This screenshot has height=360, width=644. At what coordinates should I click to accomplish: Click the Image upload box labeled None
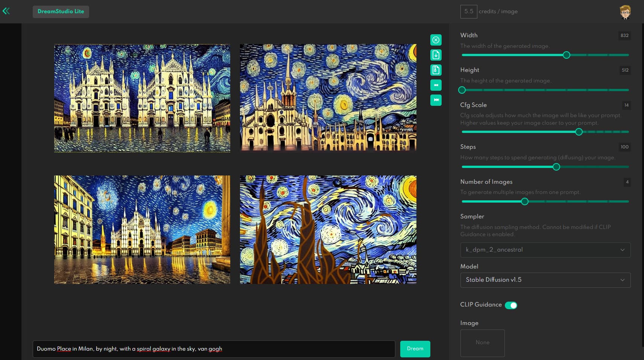pyautogui.click(x=482, y=343)
